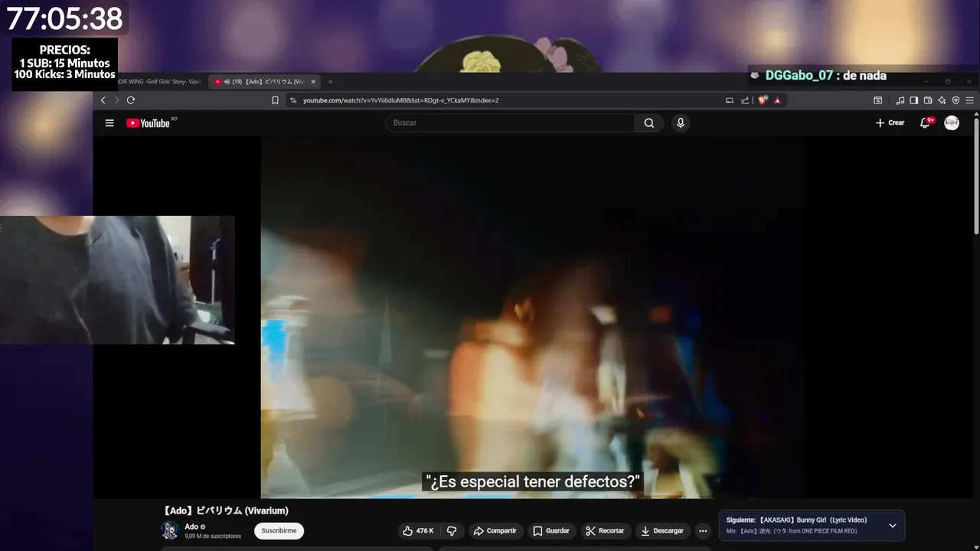Focus the YouTube Buscar search field
The image size is (980, 551).
click(510, 122)
